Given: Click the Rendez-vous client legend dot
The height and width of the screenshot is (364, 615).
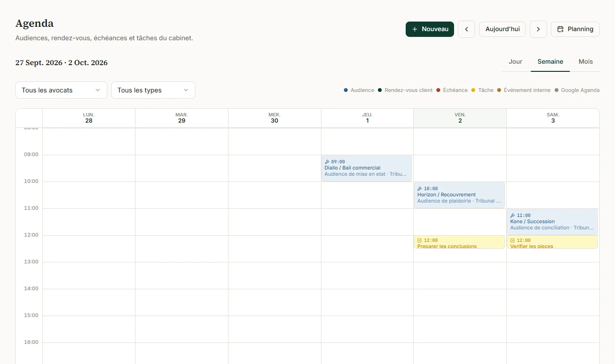Looking at the screenshot, I should coord(380,90).
